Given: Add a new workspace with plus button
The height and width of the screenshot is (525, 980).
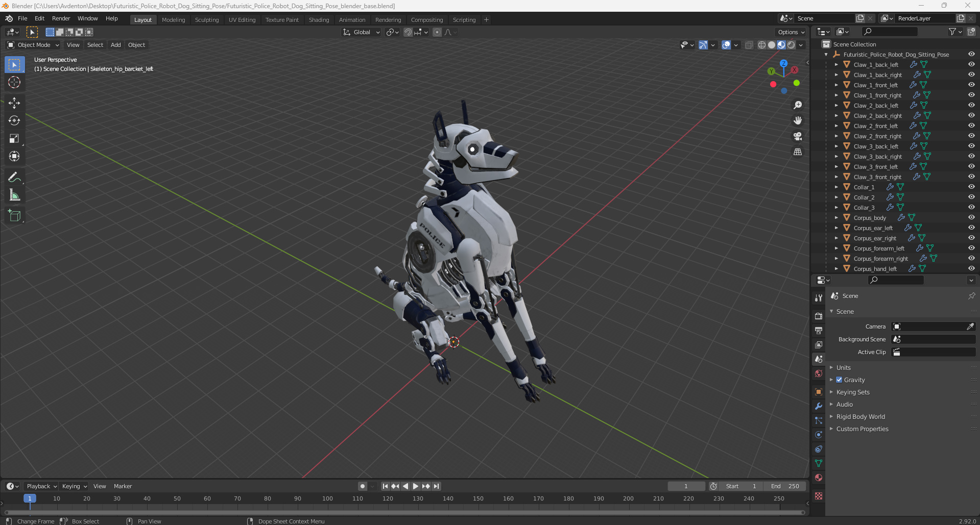Looking at the screenshot, I should (x=486, y=20).
